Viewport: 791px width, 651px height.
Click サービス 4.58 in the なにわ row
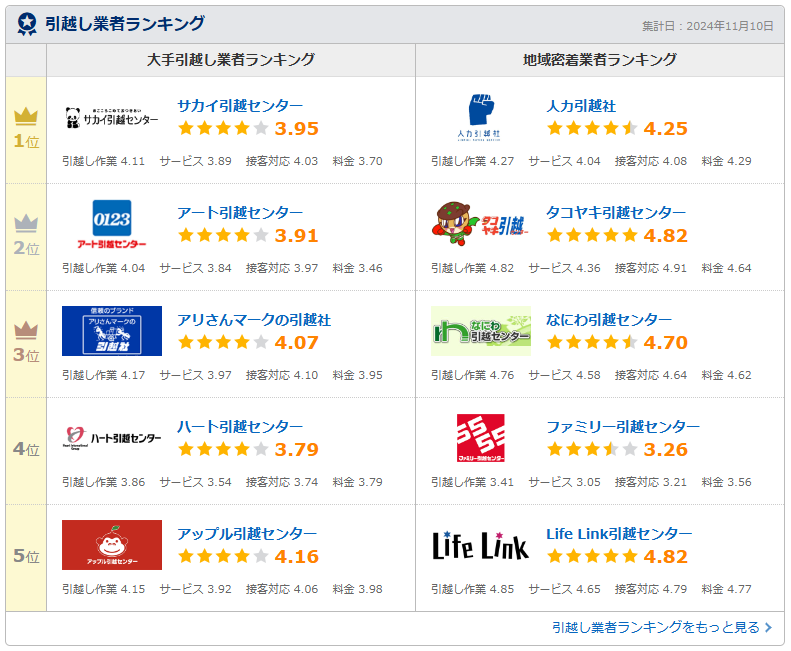point(564,375)
